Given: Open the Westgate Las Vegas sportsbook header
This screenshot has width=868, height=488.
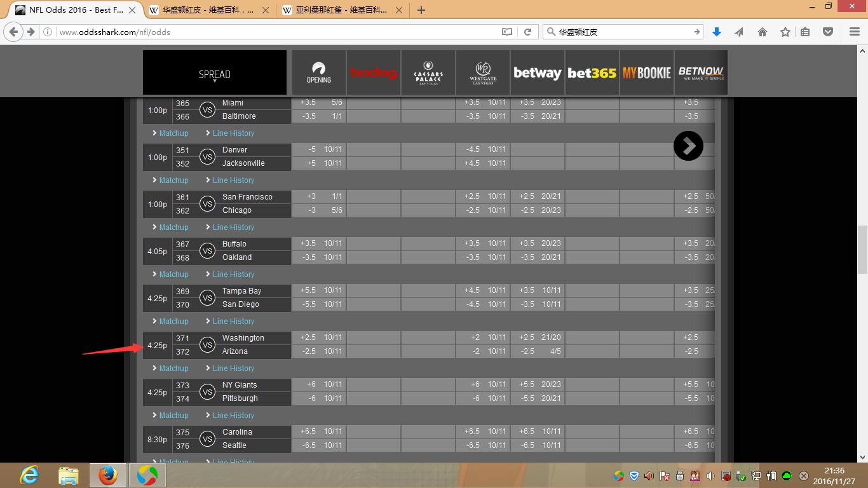Looking at the screenshot, I should [x=483, y=72].
